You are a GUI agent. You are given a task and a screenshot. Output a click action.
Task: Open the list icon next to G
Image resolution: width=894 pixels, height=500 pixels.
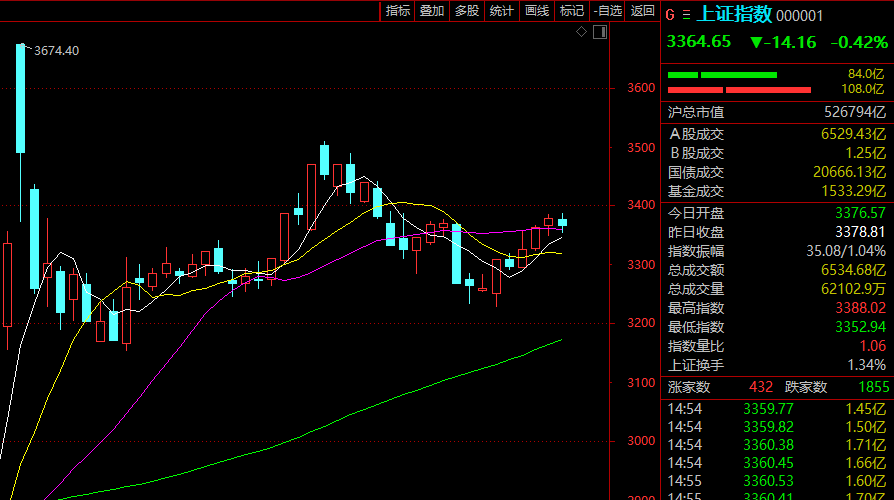(x=686, y=15)
